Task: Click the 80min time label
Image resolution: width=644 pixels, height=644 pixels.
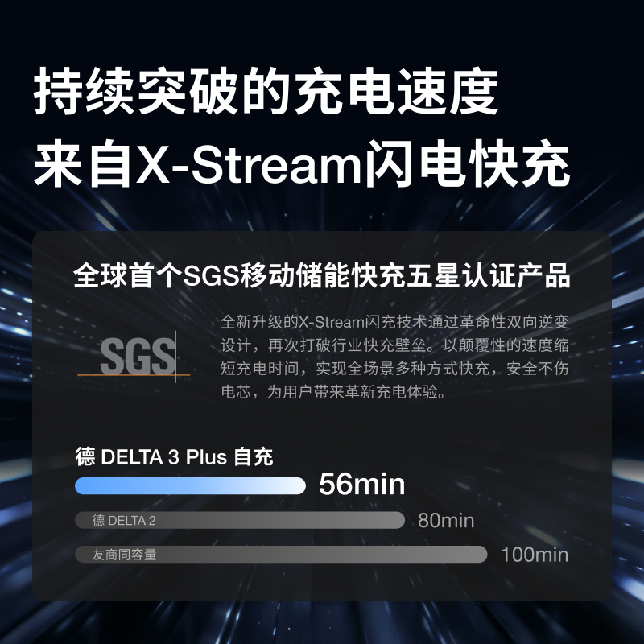Action: tap(446, 520)
